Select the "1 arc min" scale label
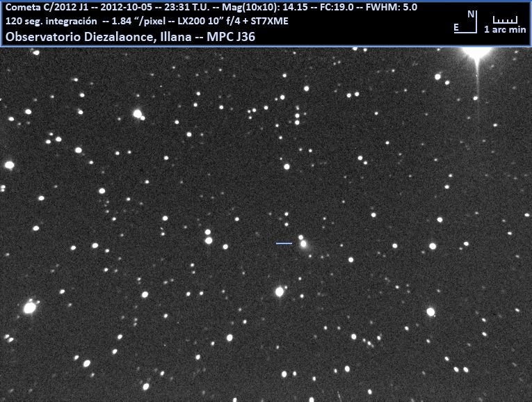The height and width of the screenshot is (402, 532). coord(505,29)
